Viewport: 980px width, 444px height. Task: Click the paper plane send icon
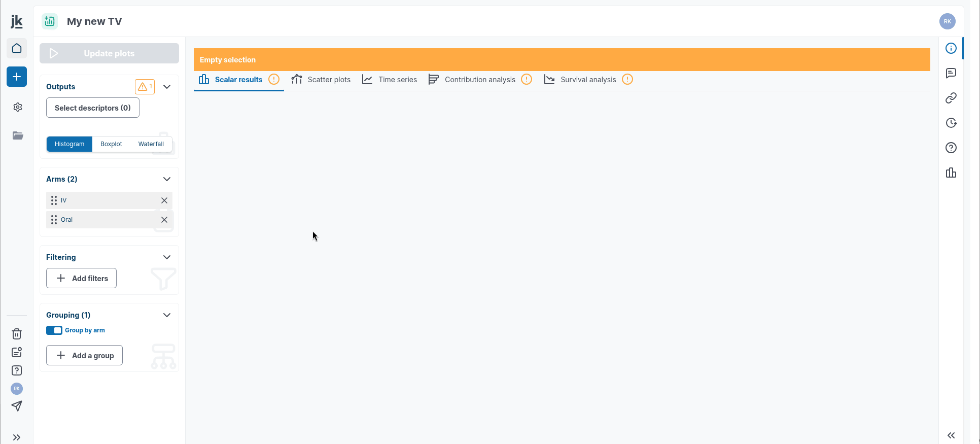[x=17, y=406]
